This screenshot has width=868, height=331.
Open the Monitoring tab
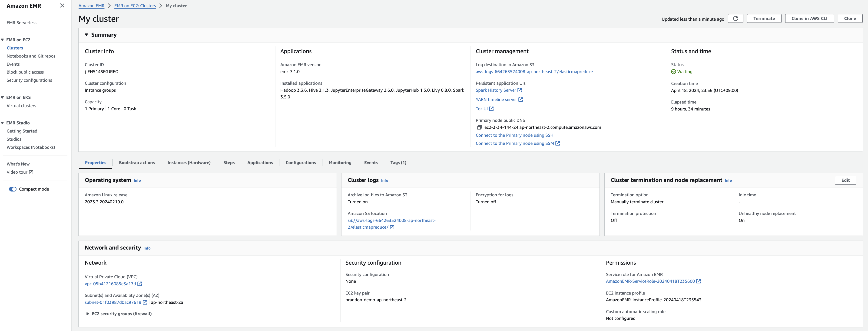coord(340,162)
